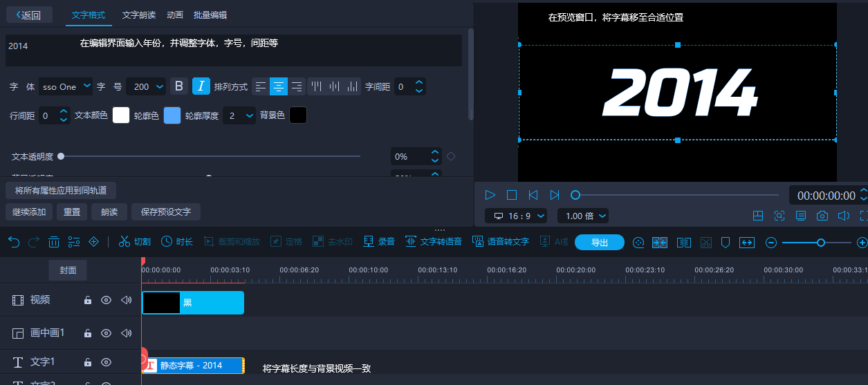Open the 背景色 black color swatch
Image resolution: width=868 pixels, height=385 pixels.
point(298,115)
